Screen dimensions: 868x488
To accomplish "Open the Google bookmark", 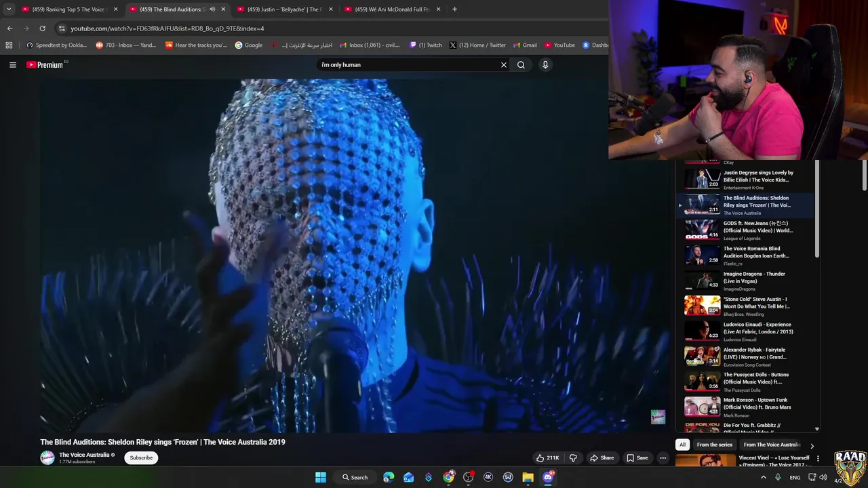I will pyautogui.click(x=249, y=45).
